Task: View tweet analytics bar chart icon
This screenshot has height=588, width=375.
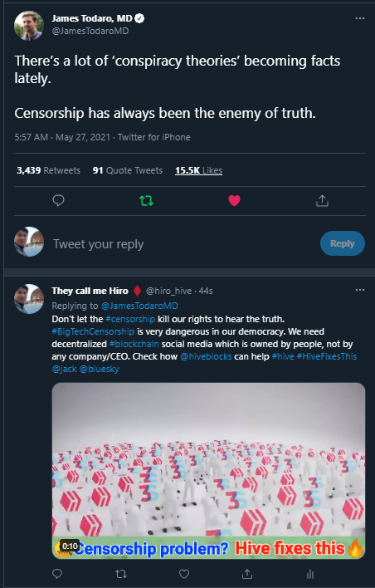Action: 310,574
